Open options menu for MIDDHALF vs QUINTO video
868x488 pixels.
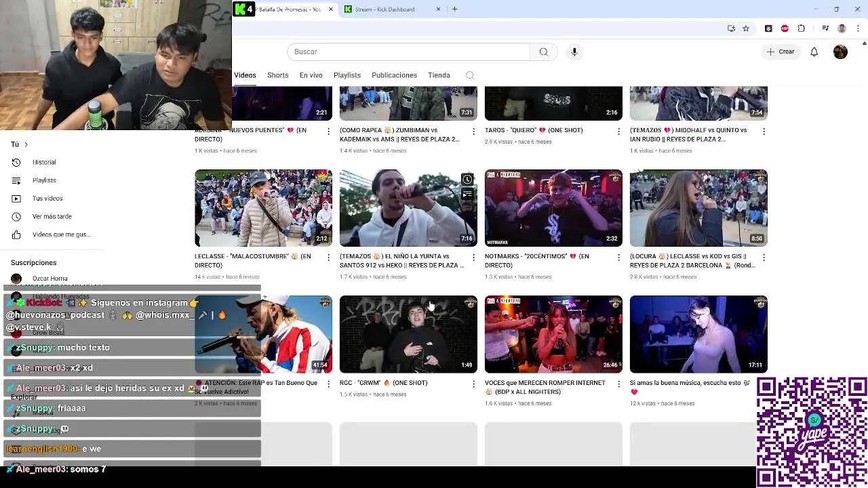point(764,131)
